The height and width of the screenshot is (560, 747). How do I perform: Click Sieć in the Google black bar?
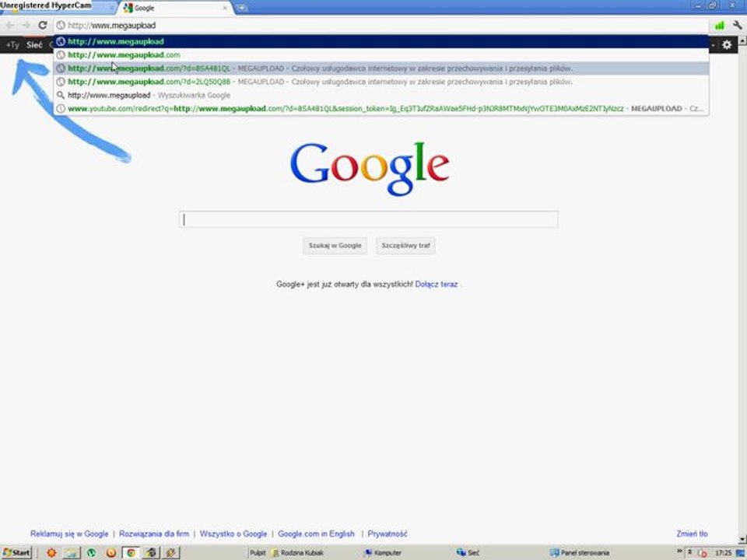pos(34,45)
